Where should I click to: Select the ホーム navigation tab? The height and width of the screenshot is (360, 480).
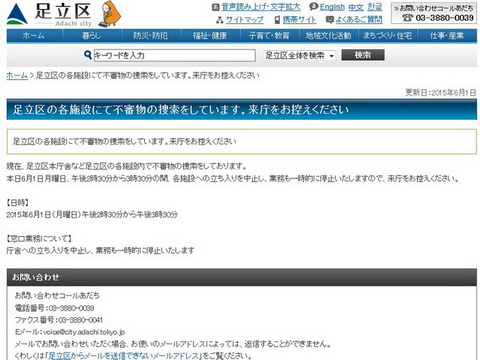click(34, 36)
